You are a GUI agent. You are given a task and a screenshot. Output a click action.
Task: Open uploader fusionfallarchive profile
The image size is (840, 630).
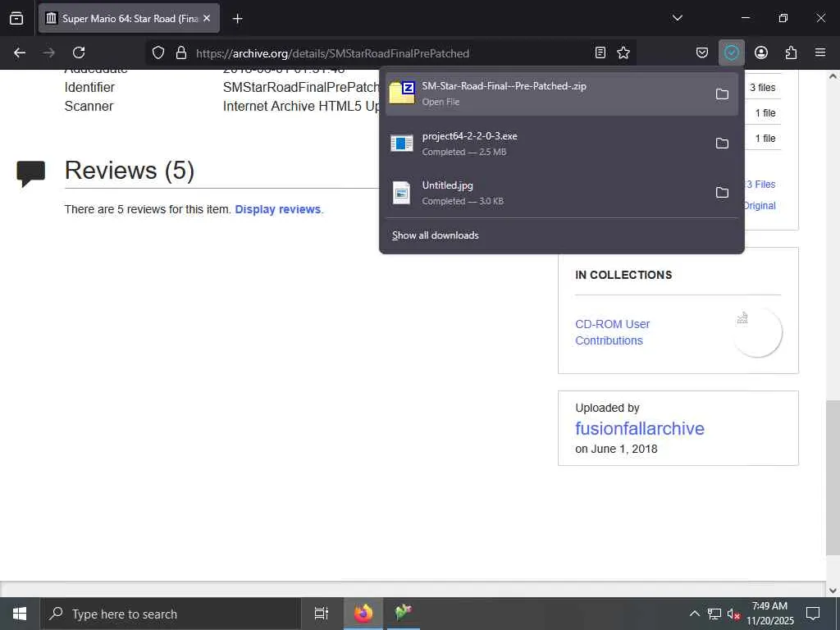click(640, 428)
